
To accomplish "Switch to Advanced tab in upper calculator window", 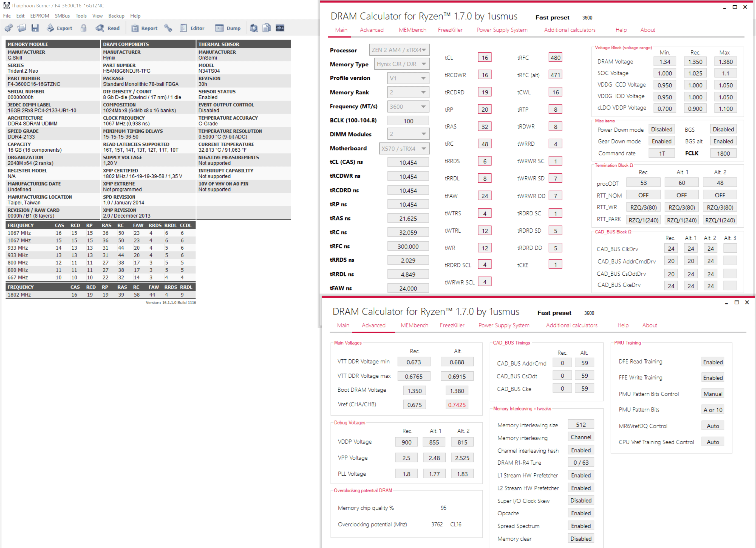I will (372, 30).
